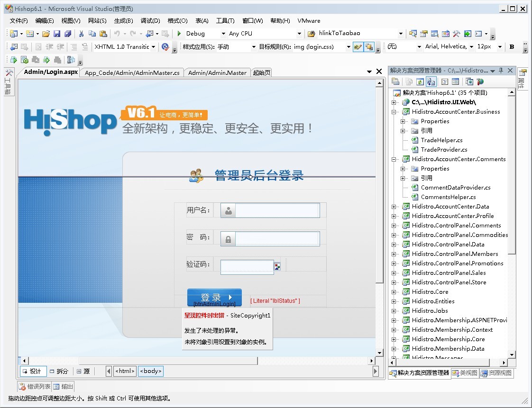Expand the Hidistro.ControlPanel.Sales project node
The image size is (532, 408).
pyautogui.click(x=394, y=273)
